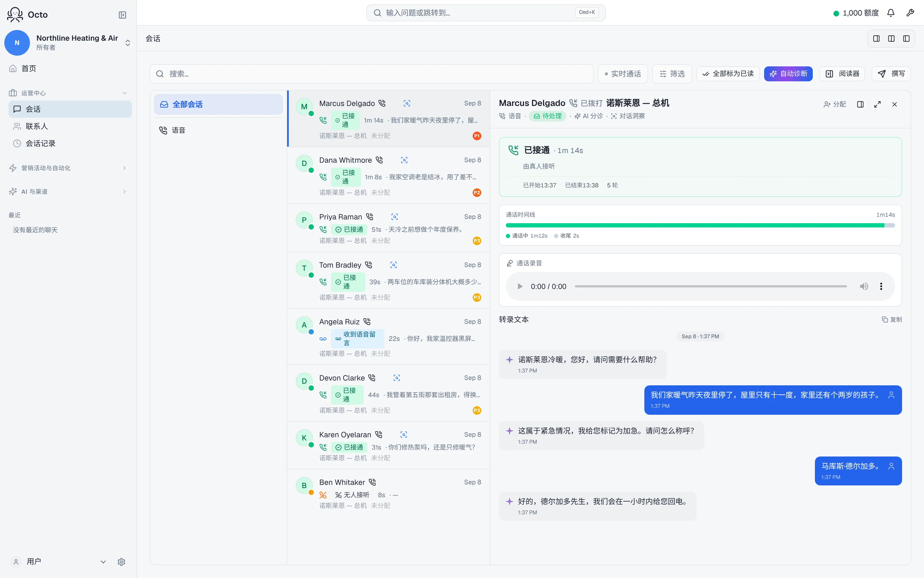This screenshot has width=924, height=578.
Task: Collapse the 运营中心 section
Action: 68,93
